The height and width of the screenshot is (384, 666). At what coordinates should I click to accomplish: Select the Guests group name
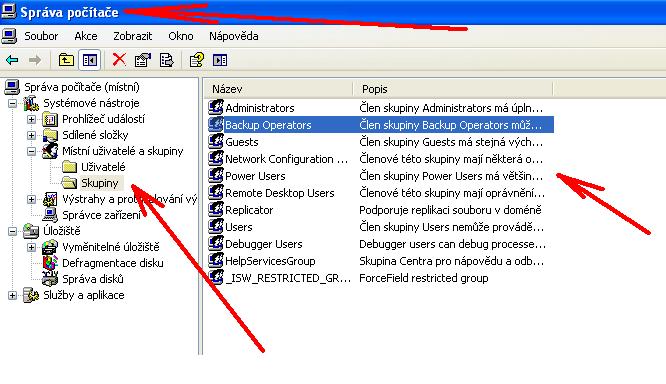pos(242,142)
